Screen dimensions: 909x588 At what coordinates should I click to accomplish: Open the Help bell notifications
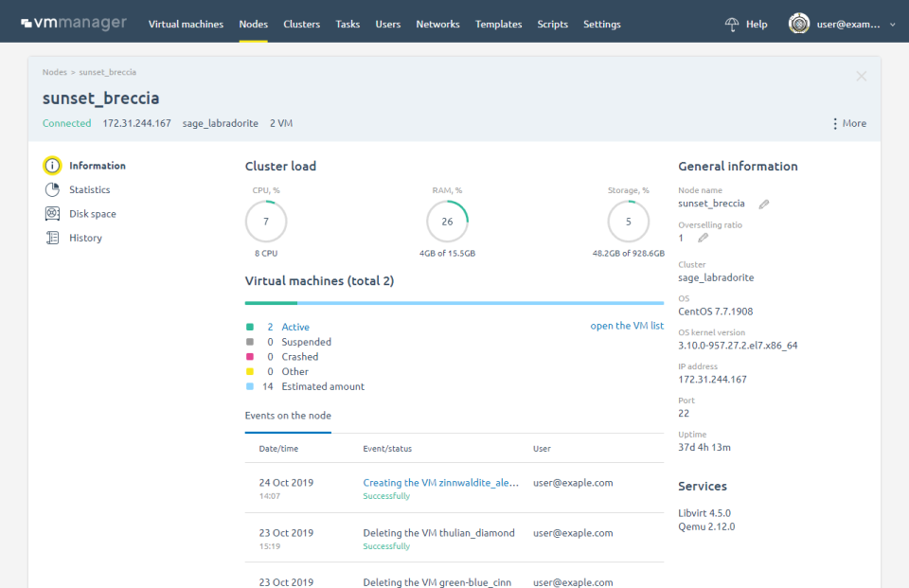[x=732, y=24]
